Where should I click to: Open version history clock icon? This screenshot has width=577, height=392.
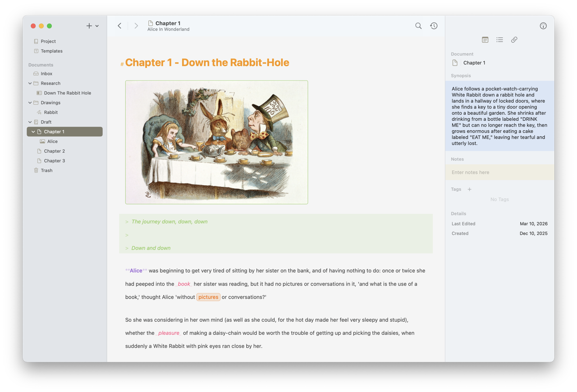434,26
